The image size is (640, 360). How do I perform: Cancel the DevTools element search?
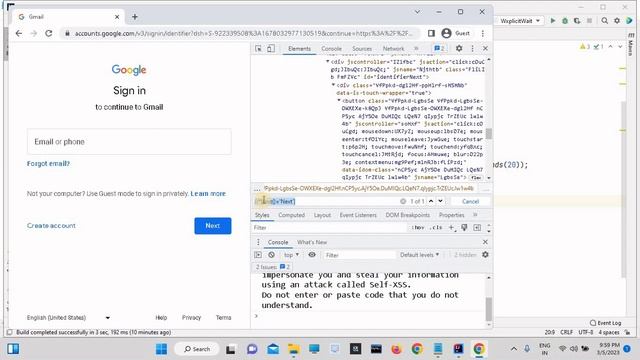coord(470,201)
